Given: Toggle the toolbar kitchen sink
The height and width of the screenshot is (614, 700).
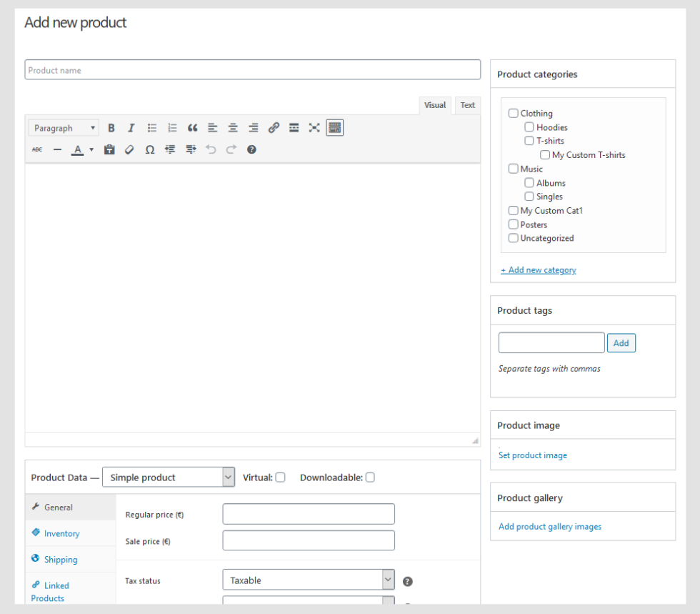Looking at the screenshot, I should [335, 128].
